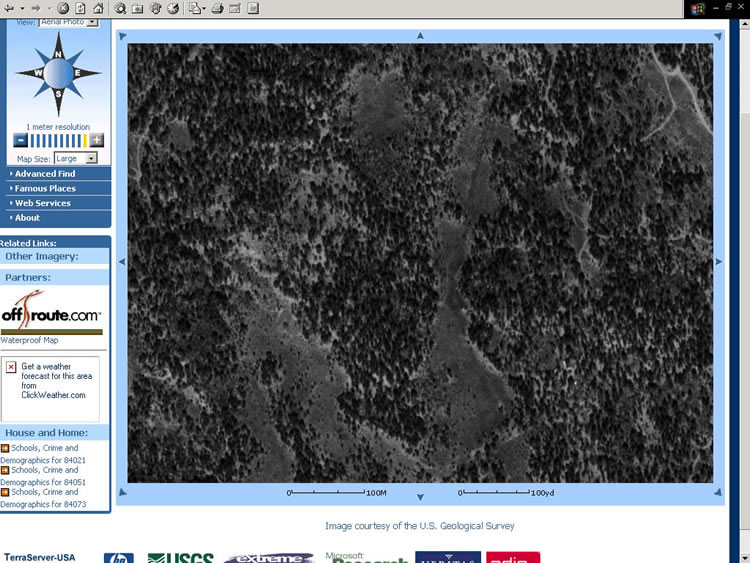
Task: Open the About menu item
Action: coord(27,218)
